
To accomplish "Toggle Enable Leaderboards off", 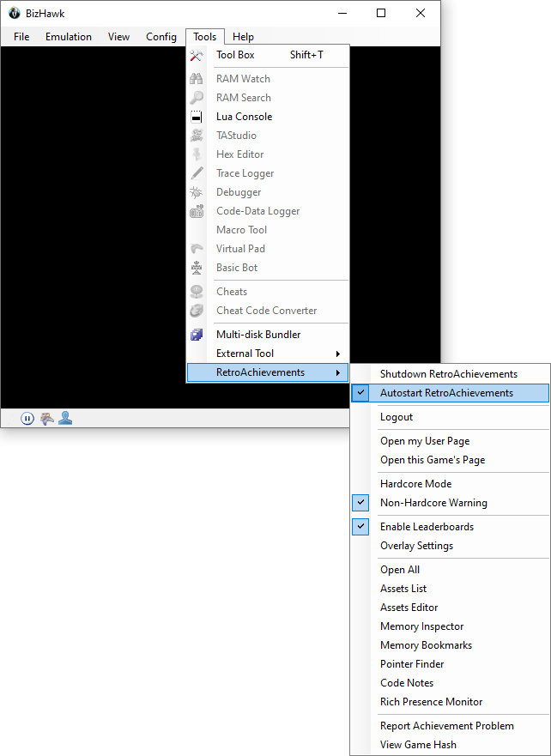I will click(362, 527).
